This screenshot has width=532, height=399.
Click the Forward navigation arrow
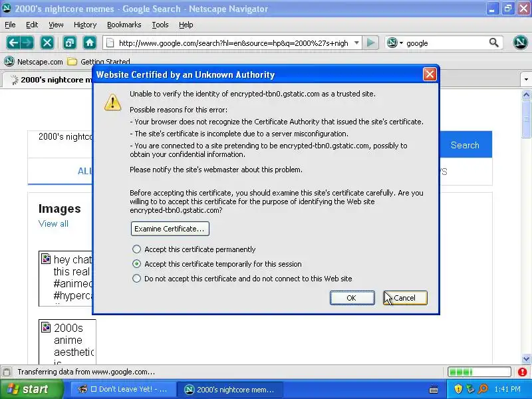tap(27, 43)
